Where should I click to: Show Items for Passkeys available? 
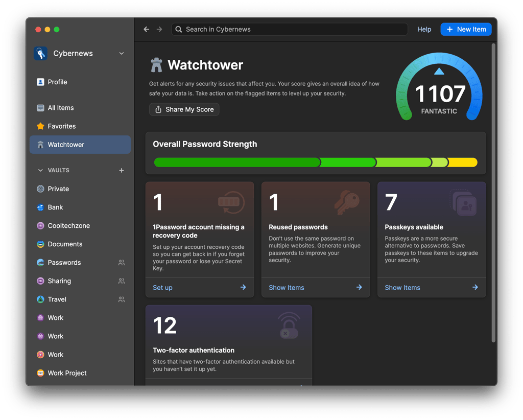click(402, 288)
